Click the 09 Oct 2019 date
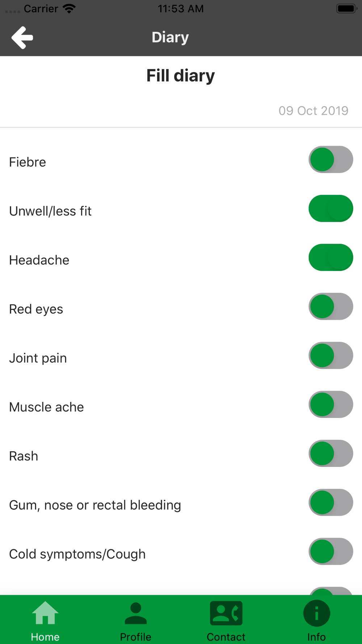Viewport: 362px width, 644px height. click(313, 111)
